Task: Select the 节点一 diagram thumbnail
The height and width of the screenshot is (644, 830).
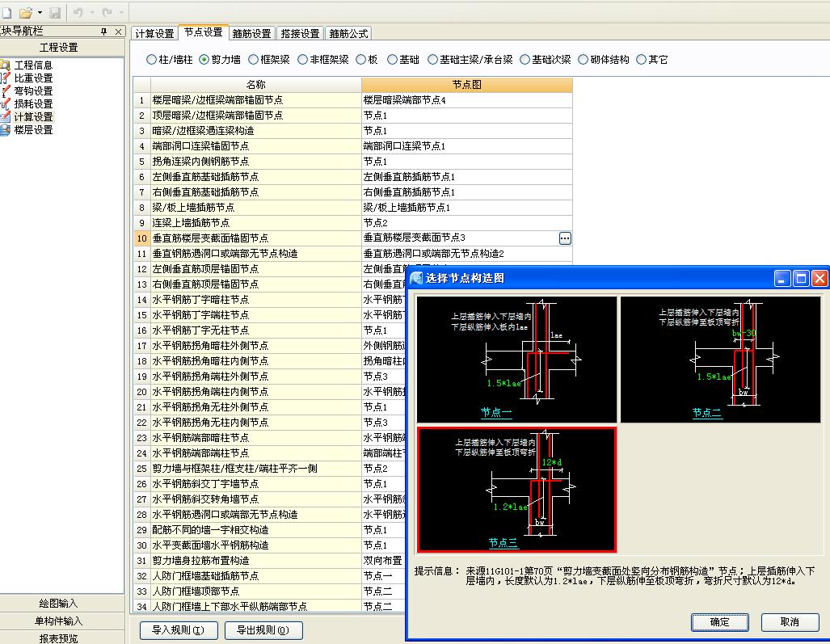Action: [516, 360]
